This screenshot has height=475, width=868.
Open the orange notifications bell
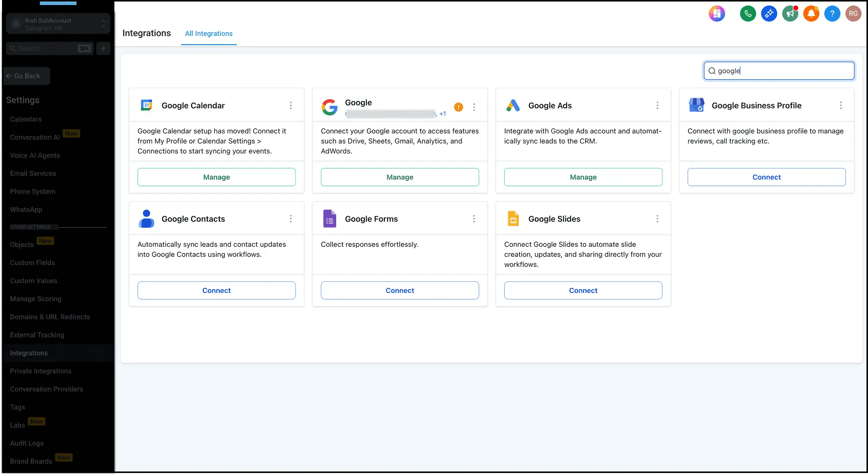click(x=811, y=14)
